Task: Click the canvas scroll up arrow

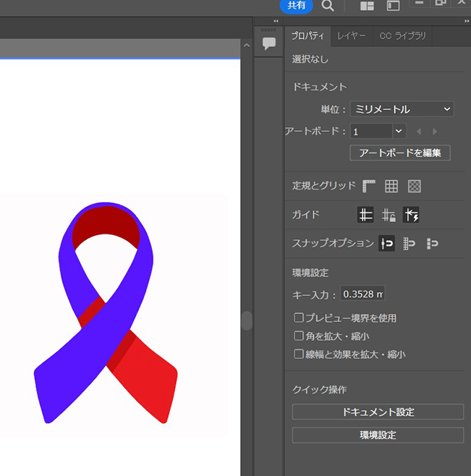Action: 247,46
